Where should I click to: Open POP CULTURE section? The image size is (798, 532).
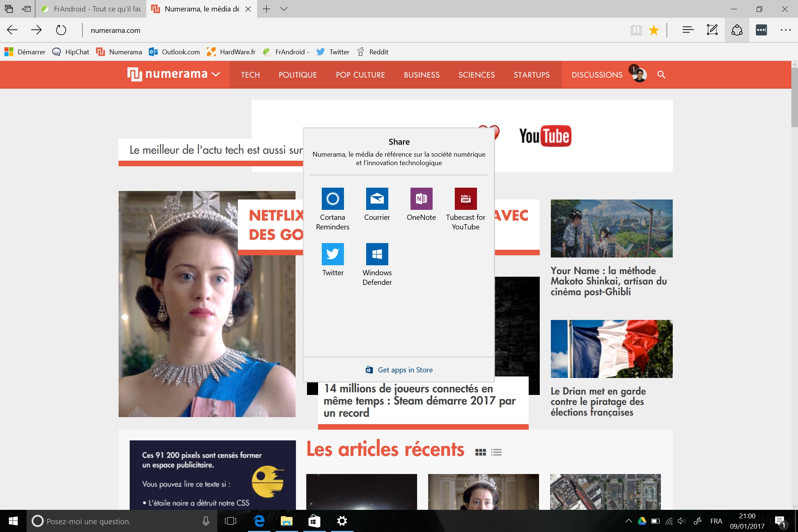361,75
